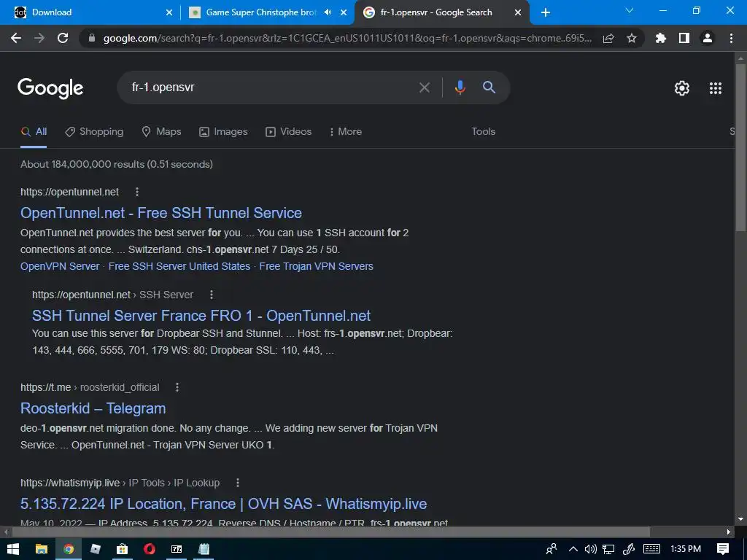The image size is (747, 560).
Task: Click the scroll-down arrow of the page scrollbar
Action: pos(740,519)
